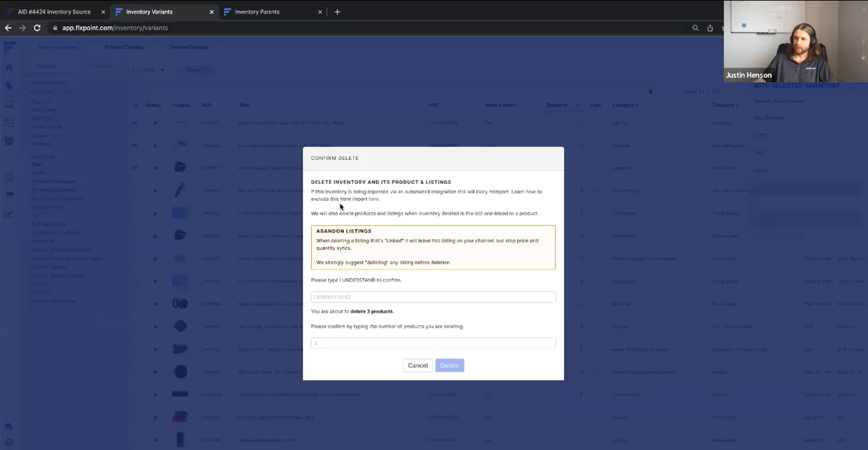
Task: Select the Inventory Variants browser tab
Action: click(164, 12)
